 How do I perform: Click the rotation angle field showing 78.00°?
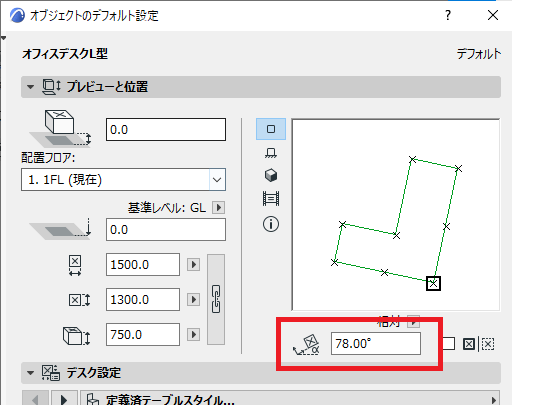(376, 344)
